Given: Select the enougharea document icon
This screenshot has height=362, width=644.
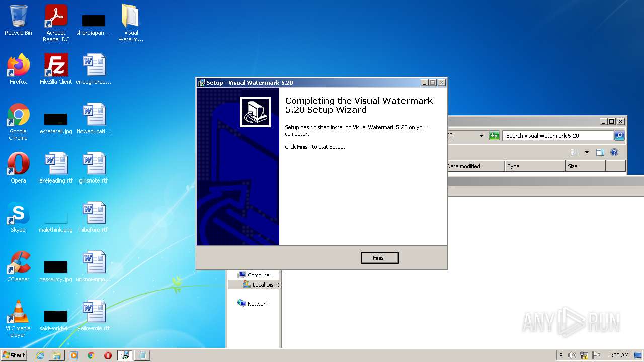Looking at the screenshot, I should point(94,69).
